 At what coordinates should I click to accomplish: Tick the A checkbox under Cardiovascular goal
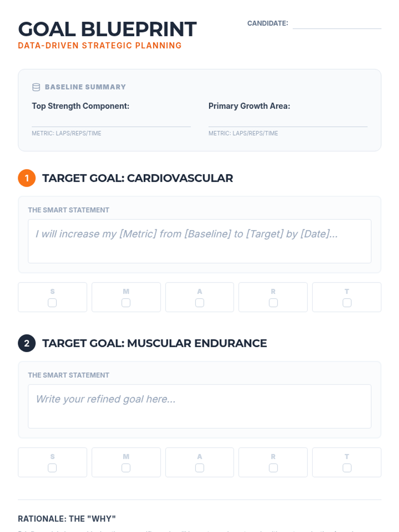point(199,303)
